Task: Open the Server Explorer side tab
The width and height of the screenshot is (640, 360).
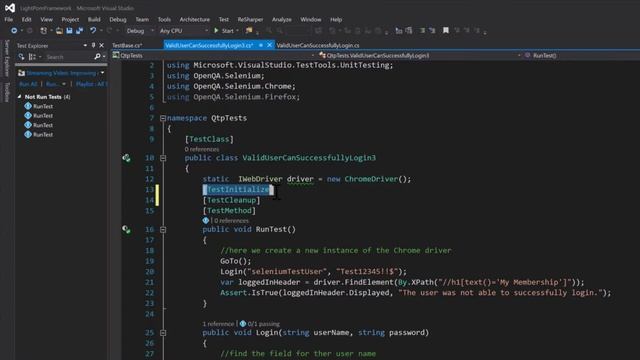Action: tap(7, 58)
